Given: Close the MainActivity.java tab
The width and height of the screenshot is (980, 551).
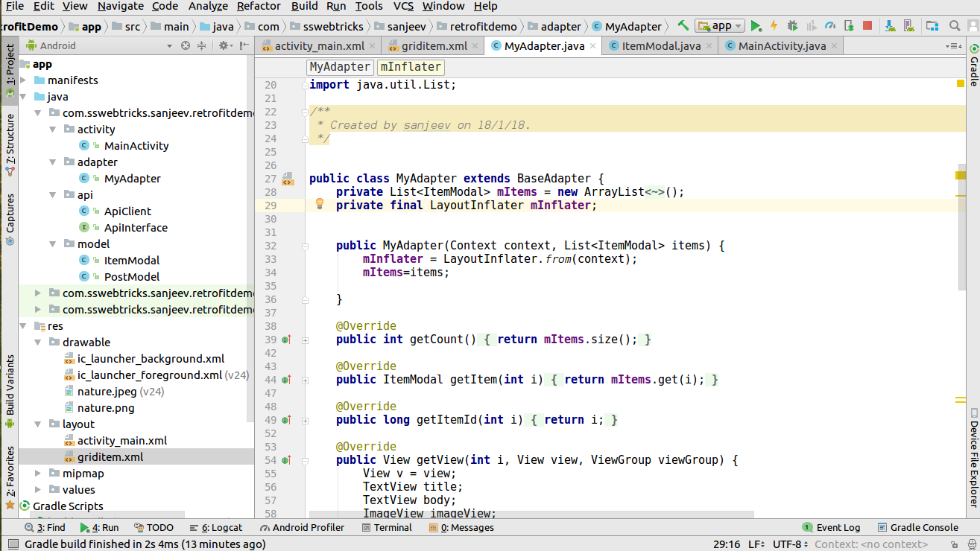Looking at the screenshot, I should tap(834, 46).
